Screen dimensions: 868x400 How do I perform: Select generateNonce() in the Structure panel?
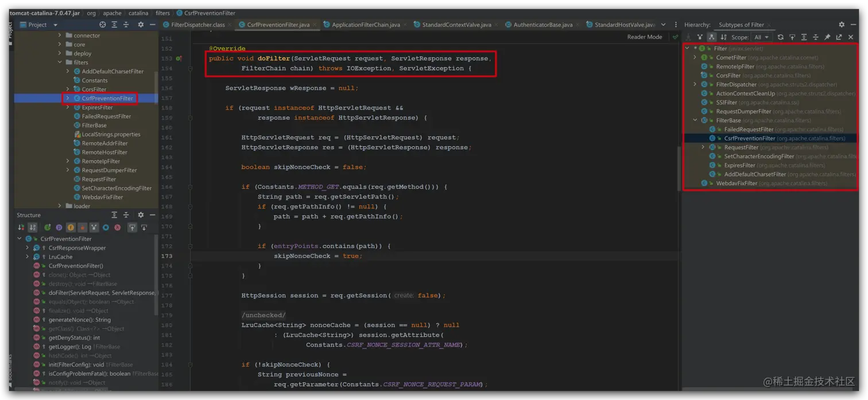pyautogui.click(x=80, y=320)
